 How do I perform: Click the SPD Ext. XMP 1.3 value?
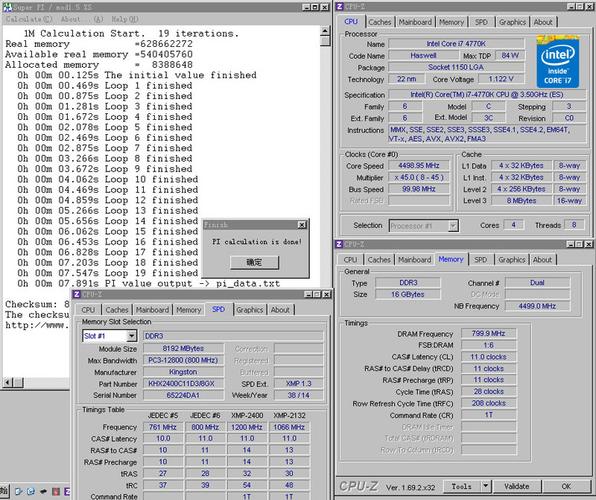point(298,384)
